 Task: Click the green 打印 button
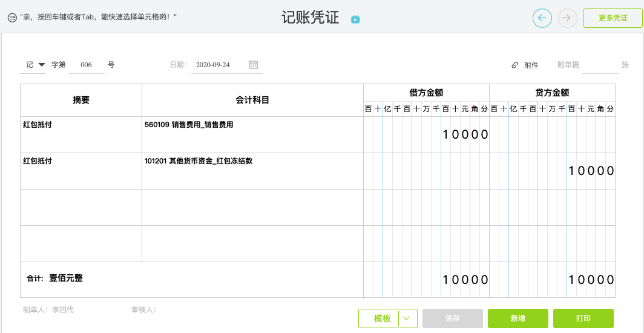tap(583, 318)
